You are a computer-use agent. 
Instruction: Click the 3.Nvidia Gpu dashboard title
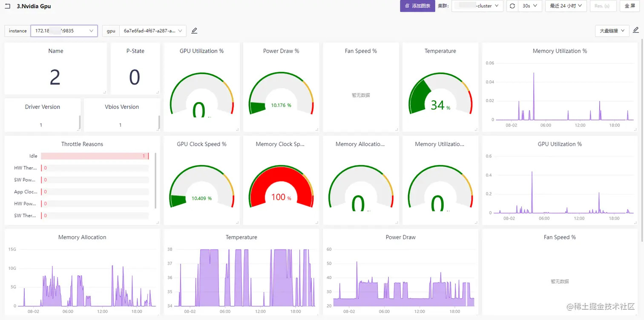[x=34, y=6]
